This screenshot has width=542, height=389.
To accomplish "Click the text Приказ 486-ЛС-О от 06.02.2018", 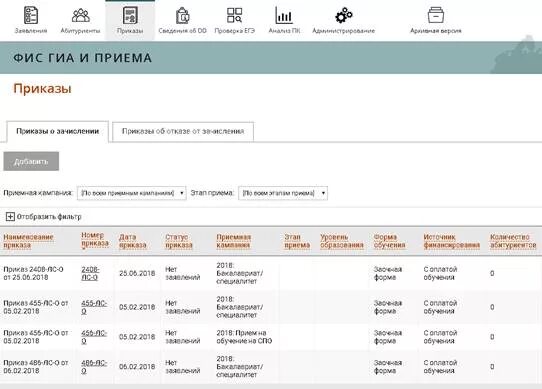I will 36,367.
